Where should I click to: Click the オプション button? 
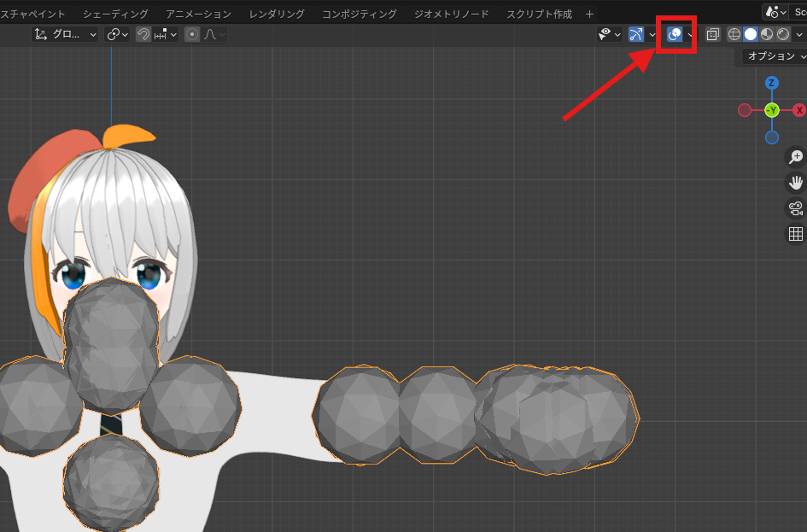click(x=771, y=56)
